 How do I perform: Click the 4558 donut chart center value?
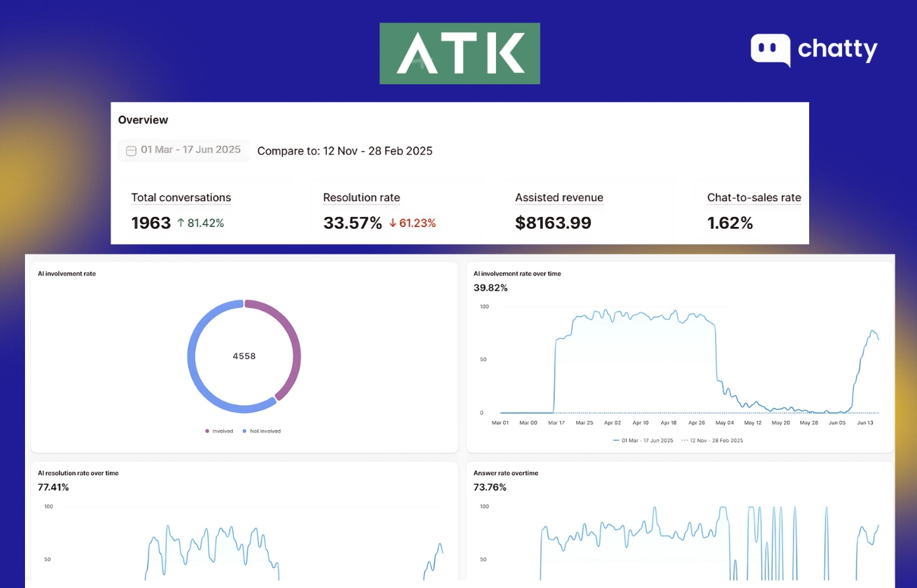(x=244, y=356)
